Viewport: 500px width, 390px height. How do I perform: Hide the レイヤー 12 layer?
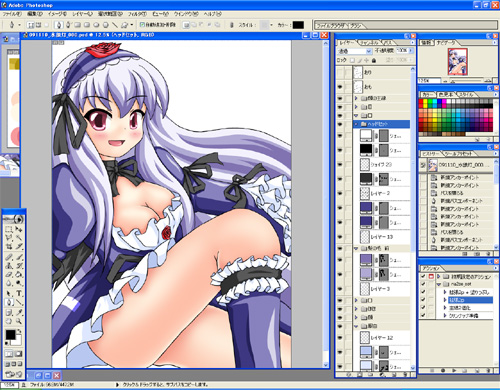tap(340, 338)
